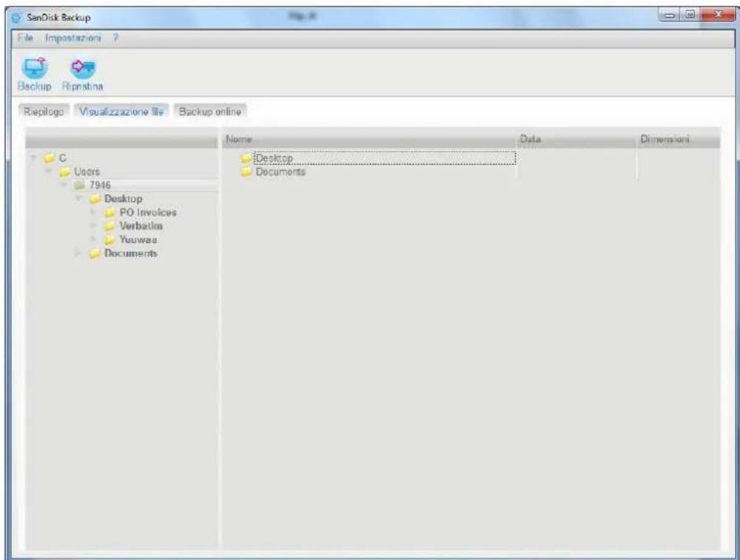This screenshot has height=560, width=740.
Task: Click the PO Invoices folder icon
Action: click(x=110, y=212)
